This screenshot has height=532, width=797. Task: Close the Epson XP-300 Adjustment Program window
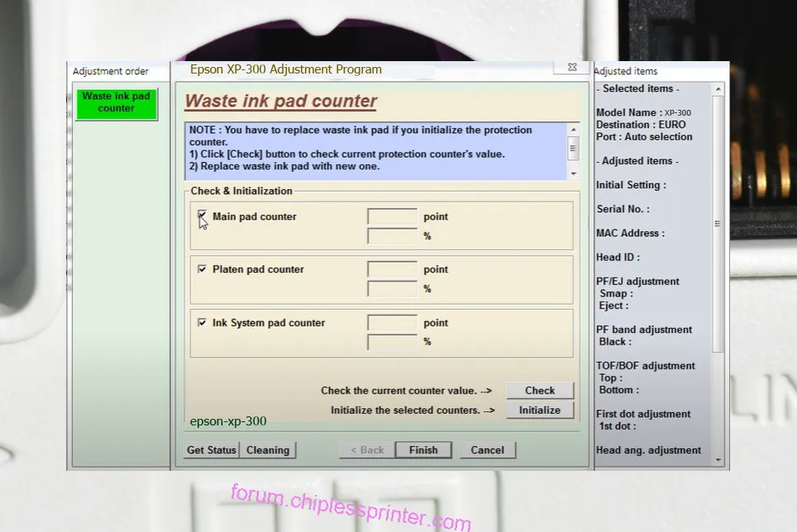click(572, 67)
